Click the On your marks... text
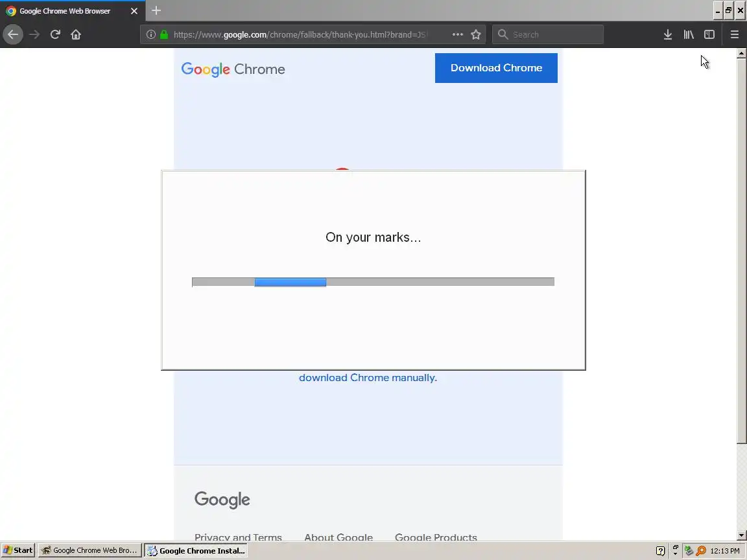Viewport: 747px width, 560px height. click(373, 237)
